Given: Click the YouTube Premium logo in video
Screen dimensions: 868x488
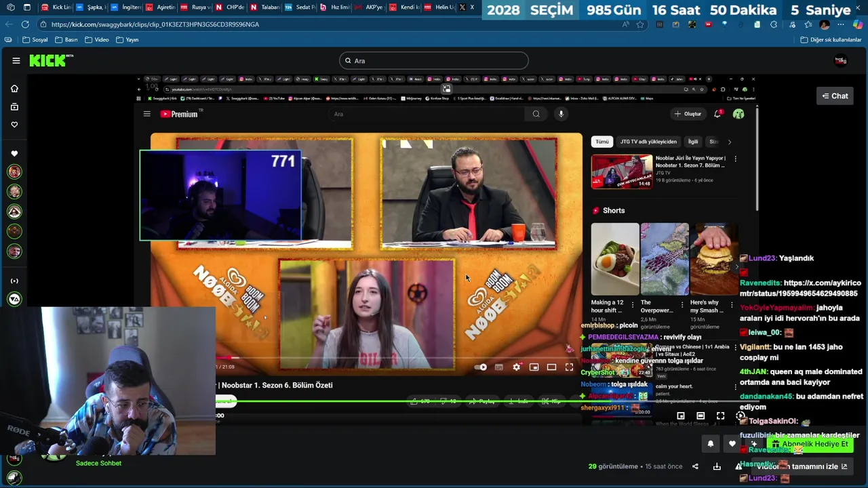Looking at the screenshot, I should [180, 114].
